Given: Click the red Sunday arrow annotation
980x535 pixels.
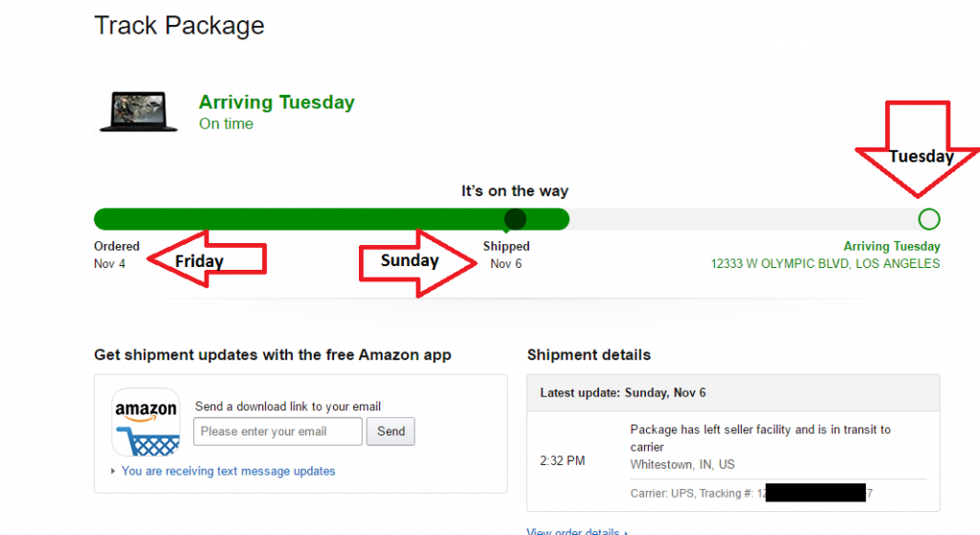Looking at the screenshot, I should (415, 260).
